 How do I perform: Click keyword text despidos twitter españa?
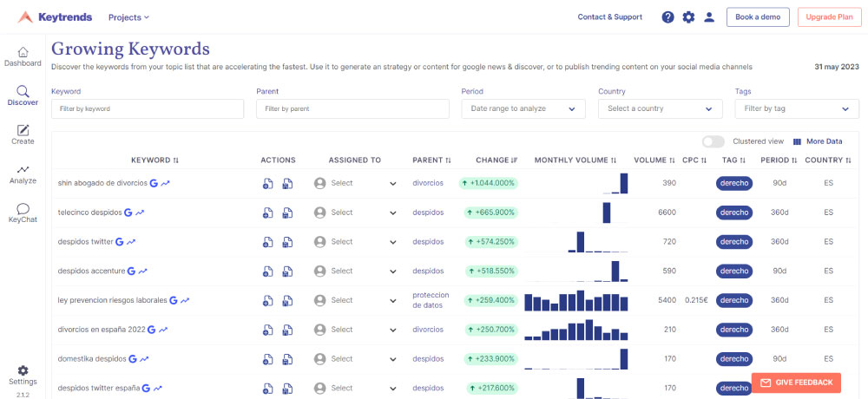99,389
